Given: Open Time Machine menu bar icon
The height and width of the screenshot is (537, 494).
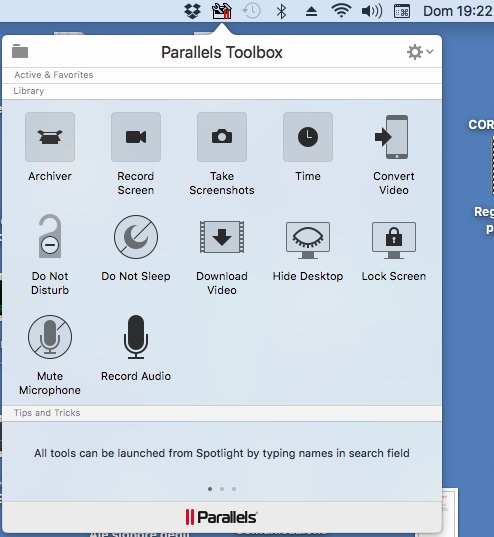Looking at the screenshot, I should pos(252,11).
